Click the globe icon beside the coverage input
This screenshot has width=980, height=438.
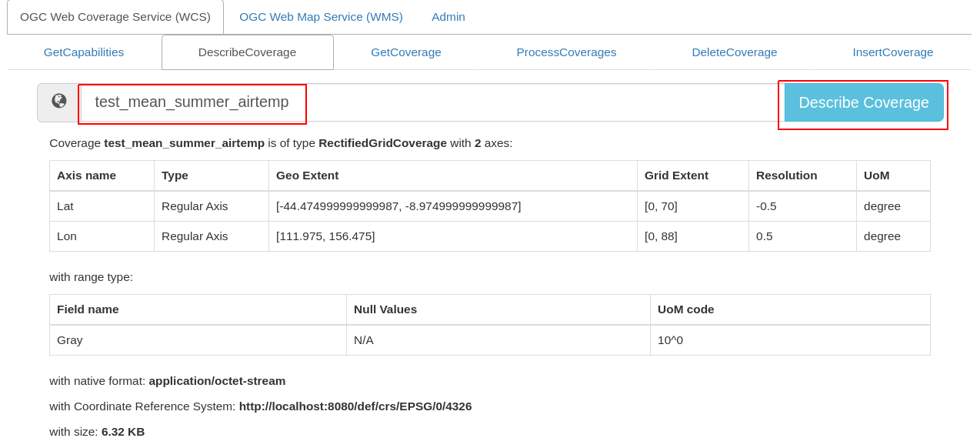pyautogui.click(x=58, y=102)
